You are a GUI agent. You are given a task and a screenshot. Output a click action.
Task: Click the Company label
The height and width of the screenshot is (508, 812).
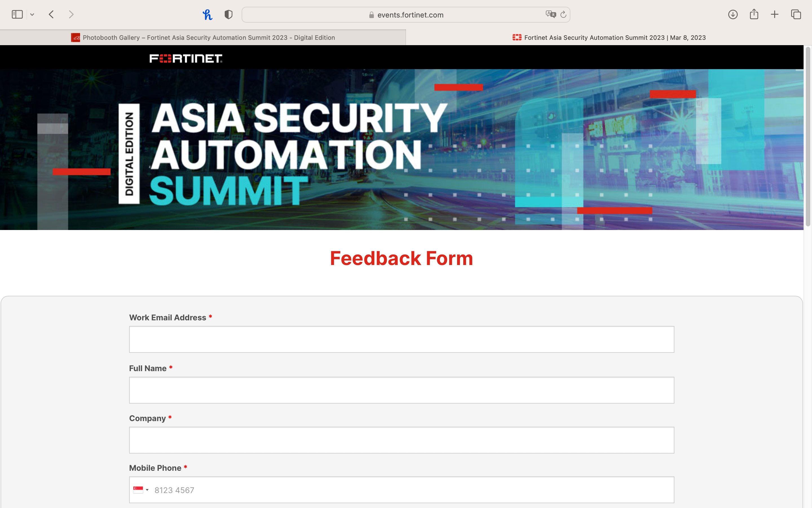[x=147, y=418]
